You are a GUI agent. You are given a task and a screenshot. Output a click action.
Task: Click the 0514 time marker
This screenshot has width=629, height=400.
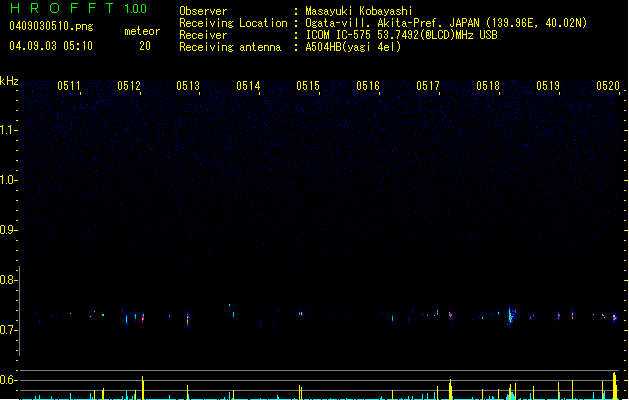coord(248,86)
